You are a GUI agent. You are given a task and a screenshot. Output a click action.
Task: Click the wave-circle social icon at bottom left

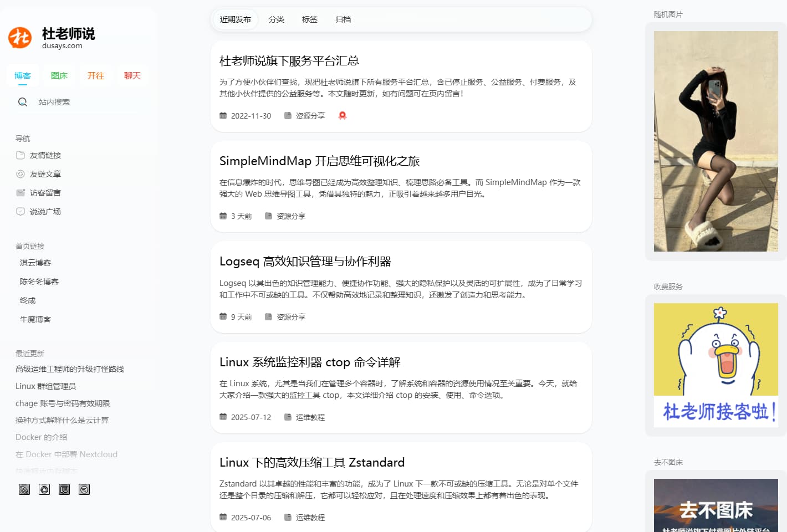tap(84, 489)
